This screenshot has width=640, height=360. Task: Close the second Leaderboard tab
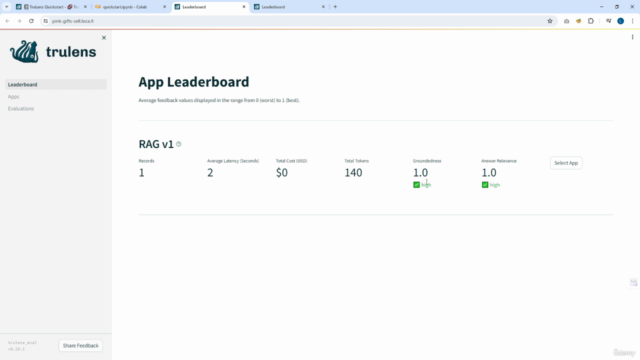[x=323, y=7]
